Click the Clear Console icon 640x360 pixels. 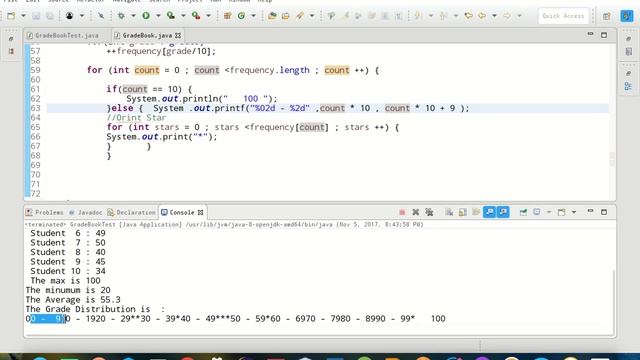[x=449, y=212]
